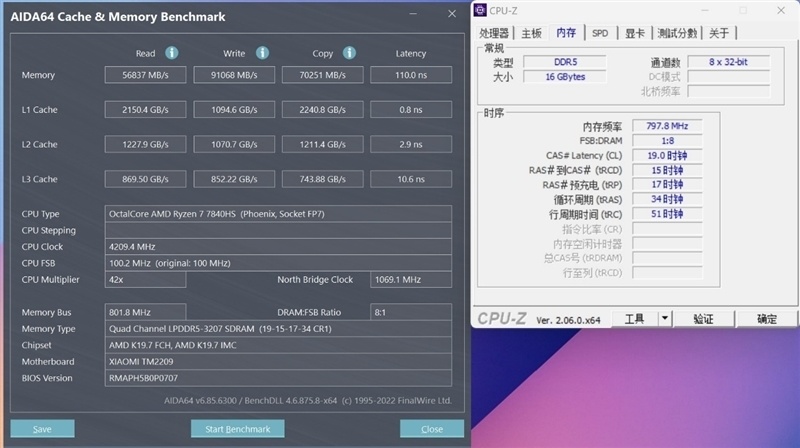Click the empty CPU Stepping field

[x=278, y=230]
